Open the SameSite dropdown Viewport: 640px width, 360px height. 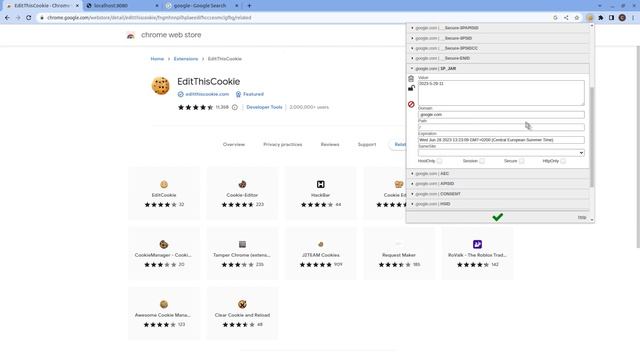tap(501, 153)
